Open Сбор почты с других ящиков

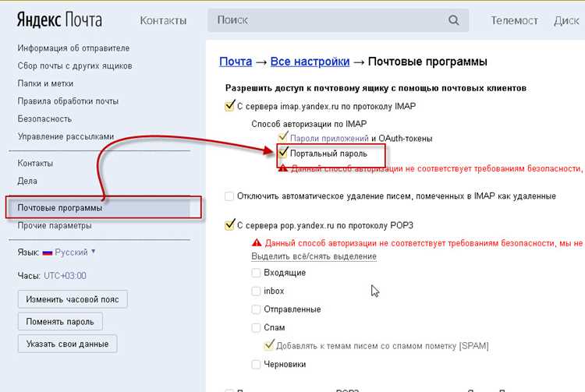[x=75, y=66]
